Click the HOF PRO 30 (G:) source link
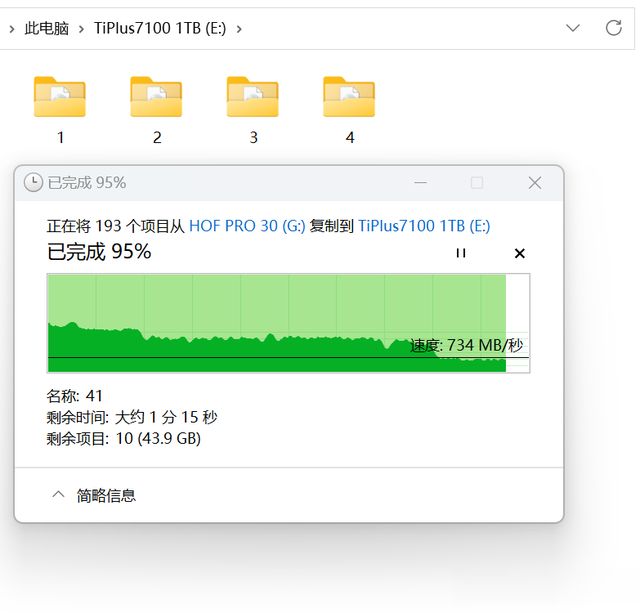This screenshot has height=613, width=640. pyautogui.click(x=247, y=226)
